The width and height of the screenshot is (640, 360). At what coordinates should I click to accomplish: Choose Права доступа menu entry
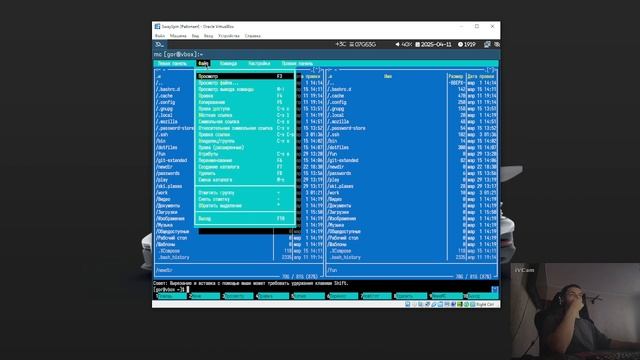pos(245,109)
